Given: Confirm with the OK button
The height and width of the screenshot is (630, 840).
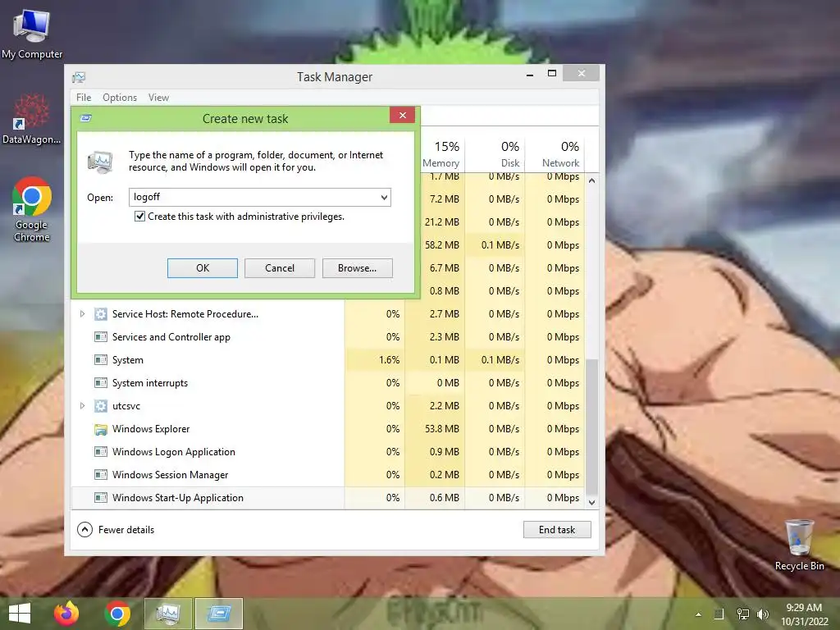Looking at the screenshot, I should click(203, 268).
